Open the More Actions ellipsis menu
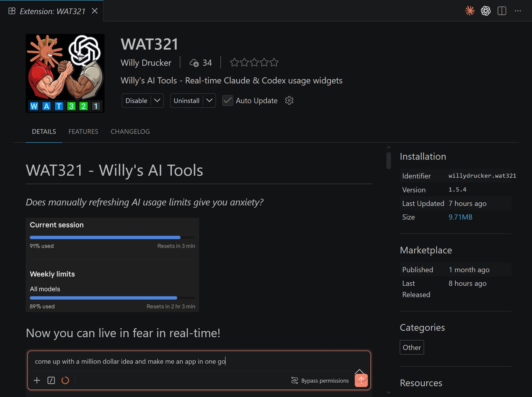 click(x=518, y=11)
